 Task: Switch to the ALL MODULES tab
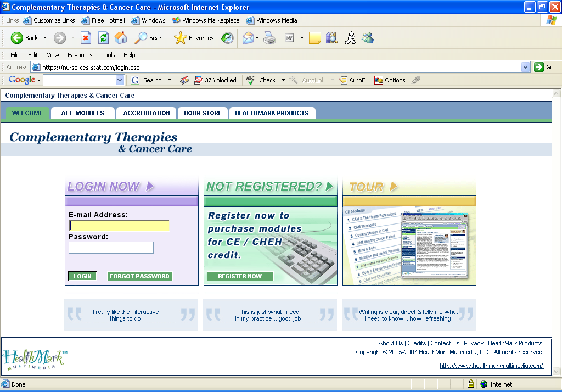(x=82, y=113)
